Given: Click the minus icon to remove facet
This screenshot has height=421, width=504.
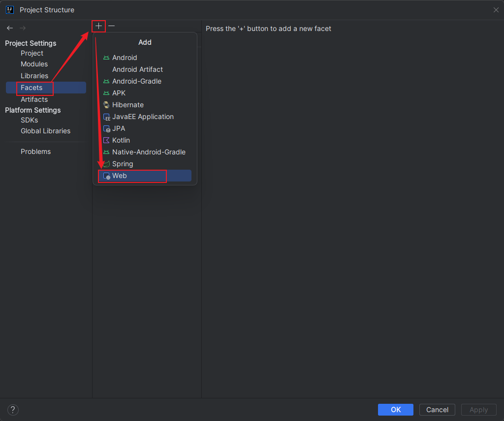Looking at the screenshot, I should coord(112,26).
